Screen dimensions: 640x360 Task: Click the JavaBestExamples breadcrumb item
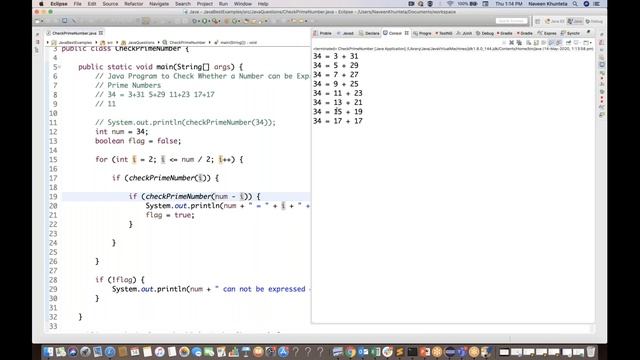click(72, 42)
